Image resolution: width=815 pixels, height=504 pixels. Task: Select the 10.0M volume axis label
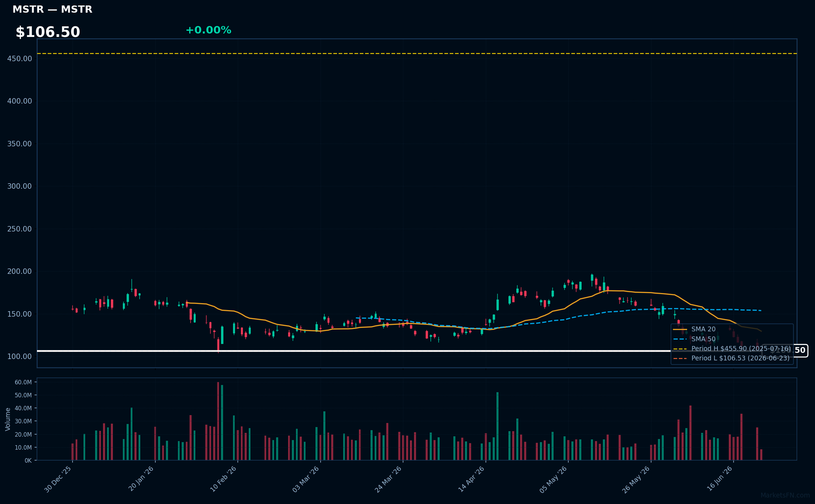pyautogui.click(x=23, y=448)
